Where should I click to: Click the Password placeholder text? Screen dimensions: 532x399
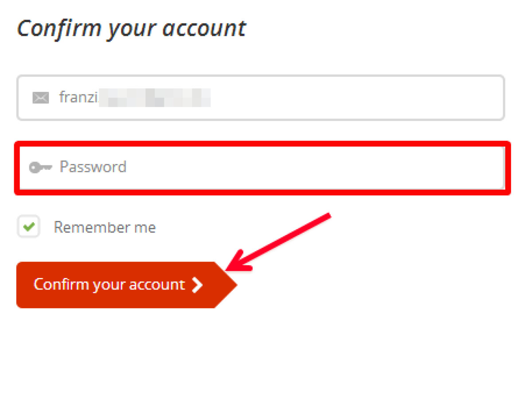[x=93, y=167]
